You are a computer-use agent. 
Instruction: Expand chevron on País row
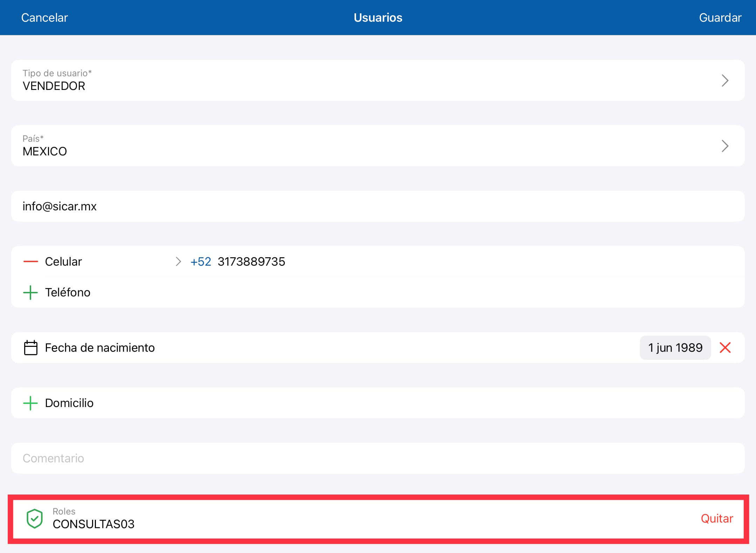tap(725, 146)
